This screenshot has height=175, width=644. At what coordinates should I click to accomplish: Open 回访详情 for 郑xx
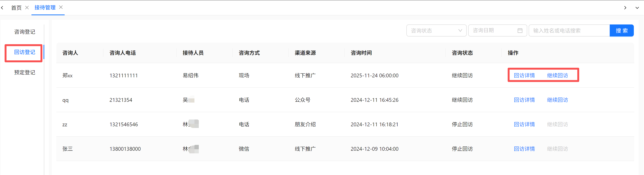(x=524, y=75)
